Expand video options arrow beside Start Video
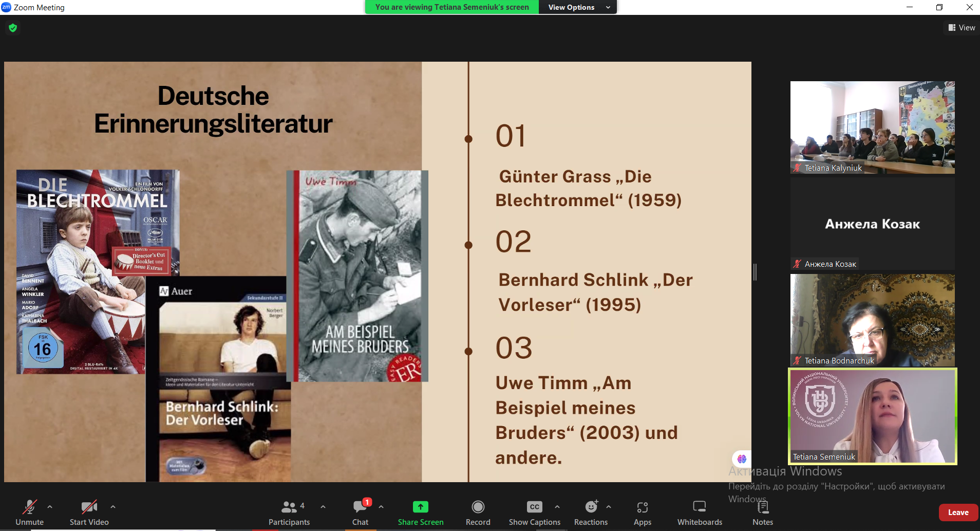This screenshot has height=531, width=980. point(113,507)
